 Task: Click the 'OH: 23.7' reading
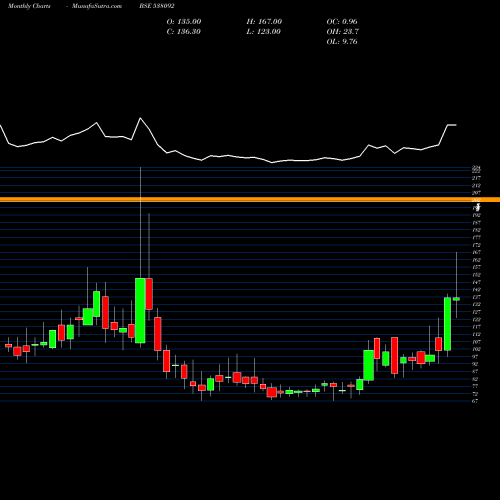pyautogui.click(x=343, y=31)
